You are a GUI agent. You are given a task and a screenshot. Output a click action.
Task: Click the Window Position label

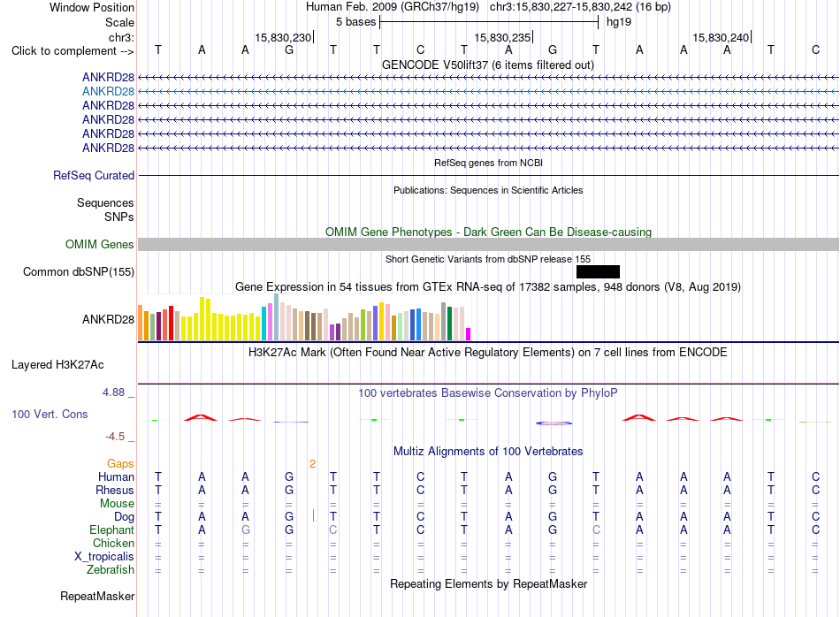tap(92, 7)
